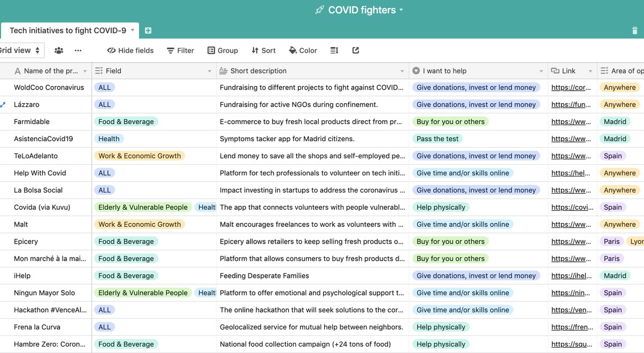644x353 pixels.
Task: Click Spain tag in Hackathon row
Action: 613,310
